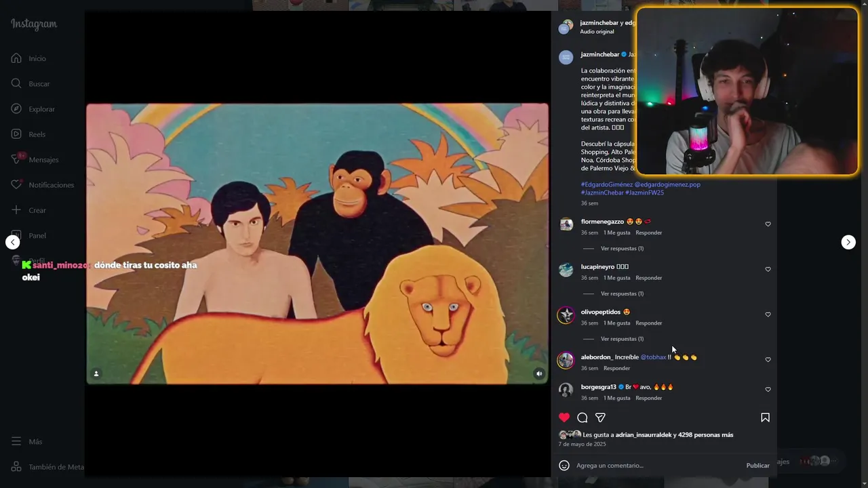
Task: Open the @tobhax mention link
Action: (x=653, y=357)
